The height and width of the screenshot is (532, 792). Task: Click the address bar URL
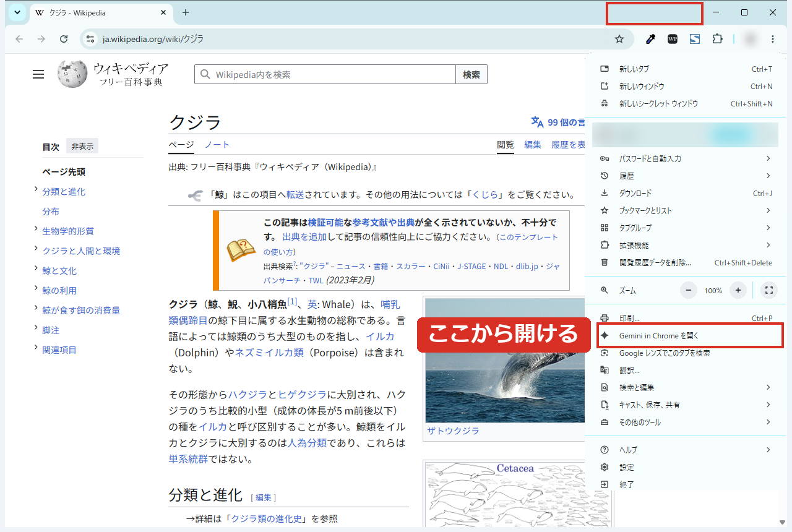pyautogui.click(x=153, y=39)
